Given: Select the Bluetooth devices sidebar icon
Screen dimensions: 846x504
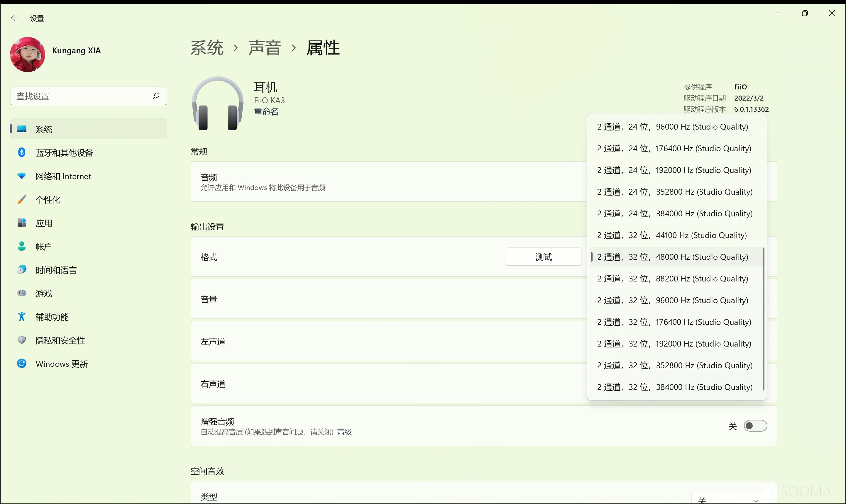Looking at the screenshot, I should click(x=21, y=152).
